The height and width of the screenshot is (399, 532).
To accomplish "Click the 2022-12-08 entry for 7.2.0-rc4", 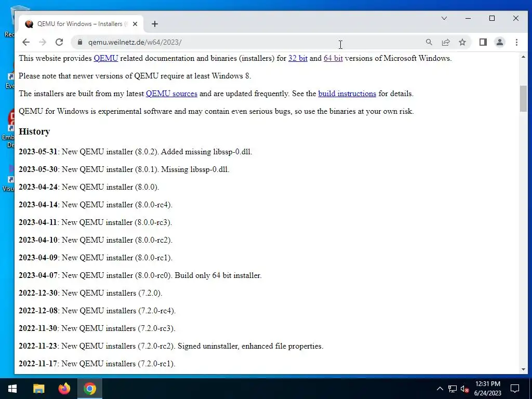I will click(x=97, y=311).
